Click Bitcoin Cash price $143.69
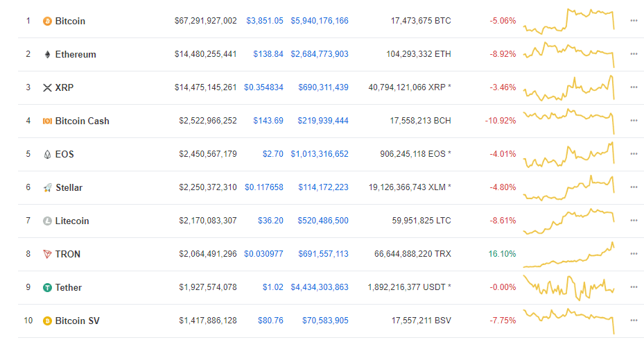This screenshot has width=644, height=340. click(268, 121)
